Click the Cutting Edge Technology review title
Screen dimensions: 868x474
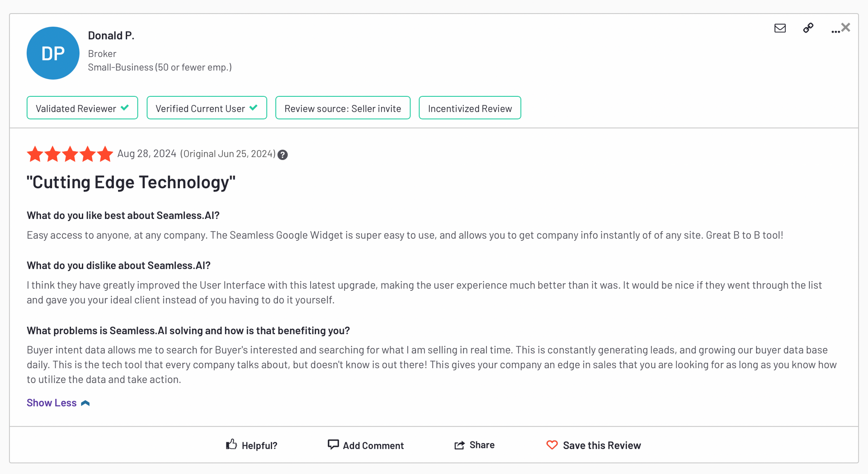pos(131,182)
